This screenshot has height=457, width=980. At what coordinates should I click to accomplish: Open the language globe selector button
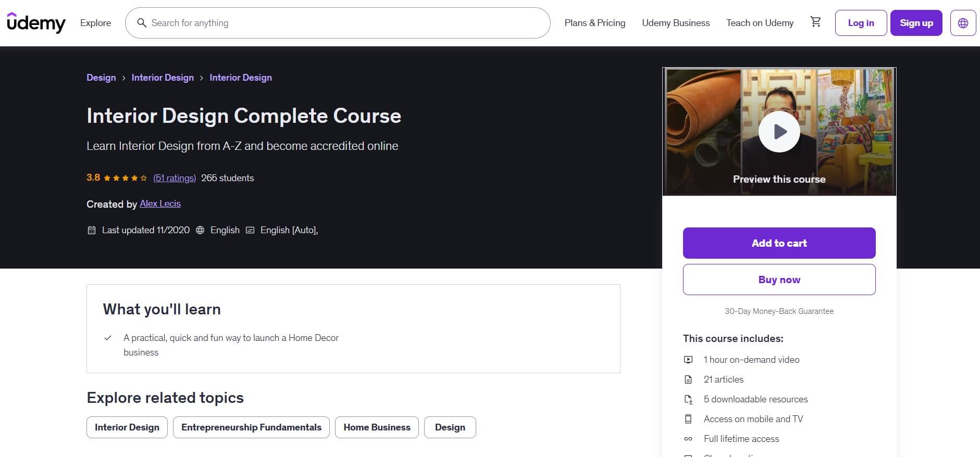(x=963, y=23)
